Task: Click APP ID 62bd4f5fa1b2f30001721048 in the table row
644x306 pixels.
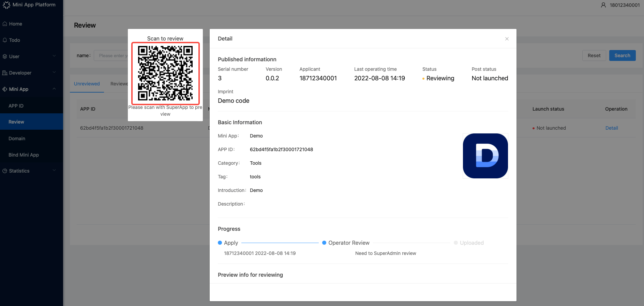Action: (111, 128)
